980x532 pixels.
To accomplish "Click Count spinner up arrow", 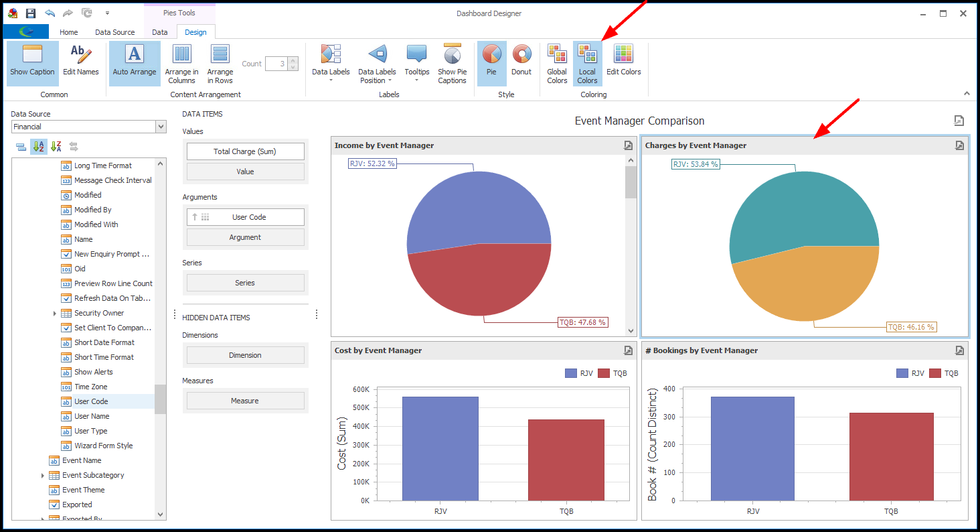I will coord(292,60).
